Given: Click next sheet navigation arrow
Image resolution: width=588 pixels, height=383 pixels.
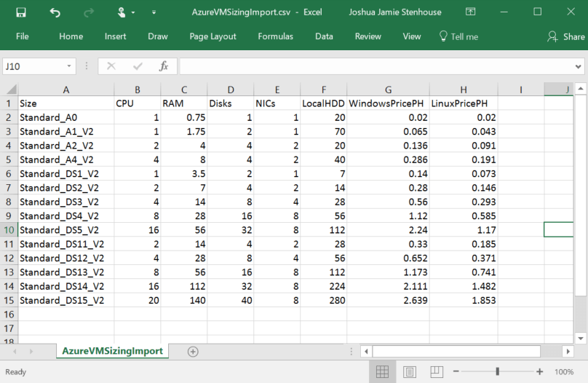Looking at the screenshot, I should [x=31, y=352].
